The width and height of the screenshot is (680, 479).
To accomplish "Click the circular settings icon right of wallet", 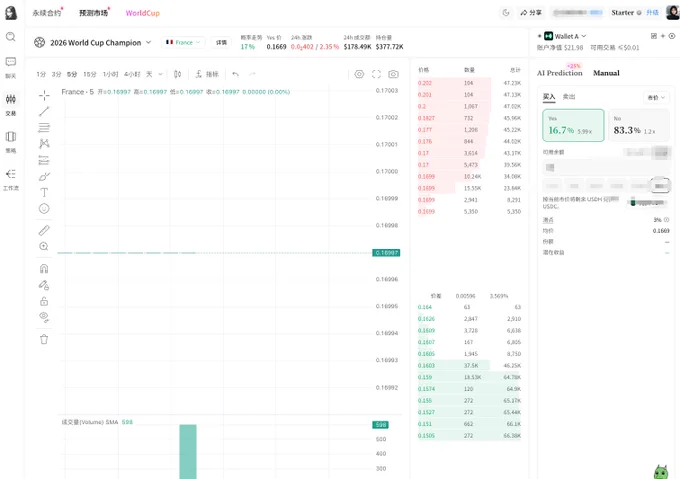I will (672, 36).
